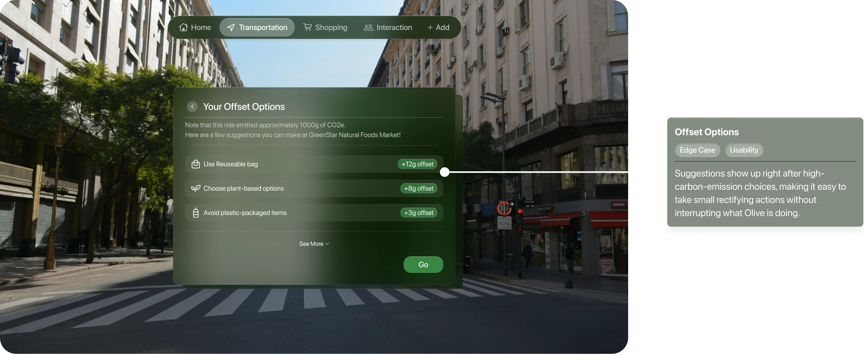Click the plus icon beside Add
868x354 pixels.
(430, 27)
